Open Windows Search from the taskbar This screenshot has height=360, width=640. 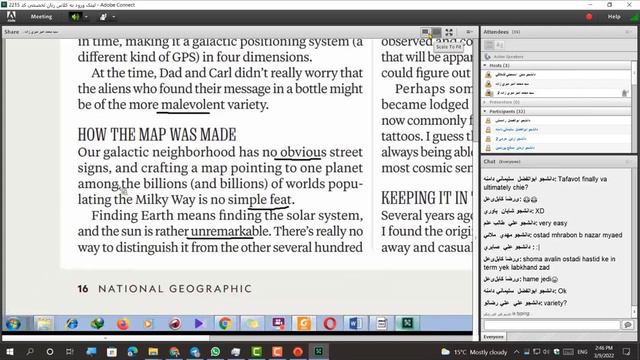coord(30,351)
